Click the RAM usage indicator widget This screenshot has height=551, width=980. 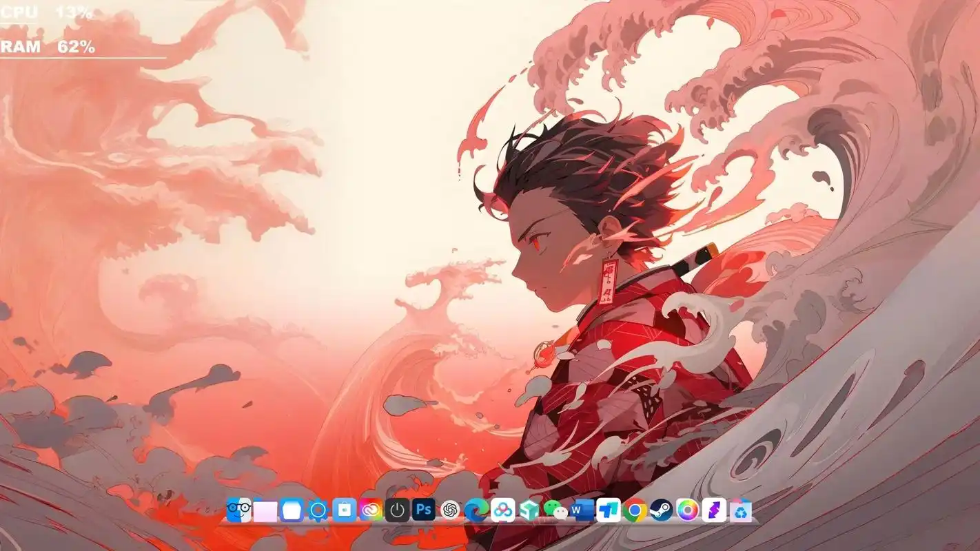pos(48,48)
